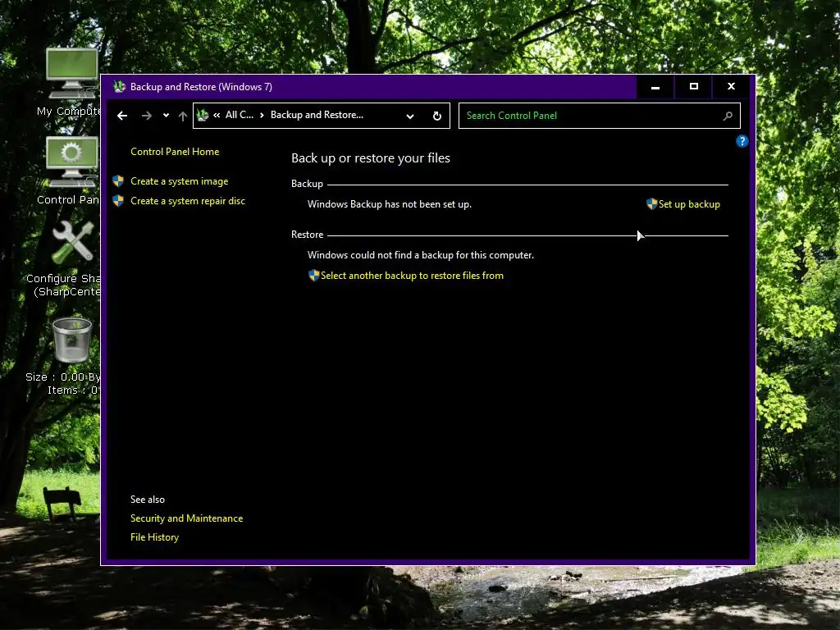840x630 pixels.
Task: Click the window title bar app icon
Action: coord(120,86)
